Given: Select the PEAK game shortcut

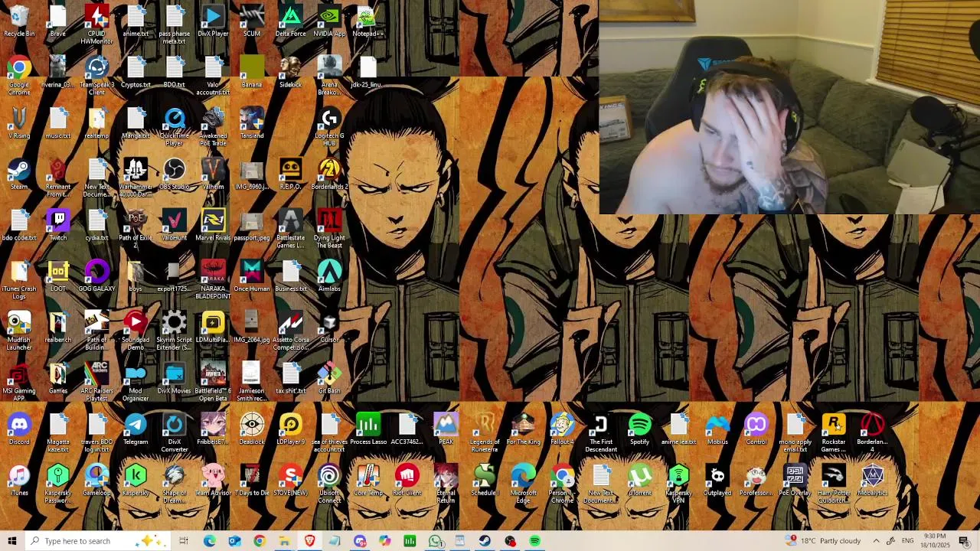Looking at the screenshot, I should tap(446, 429).
